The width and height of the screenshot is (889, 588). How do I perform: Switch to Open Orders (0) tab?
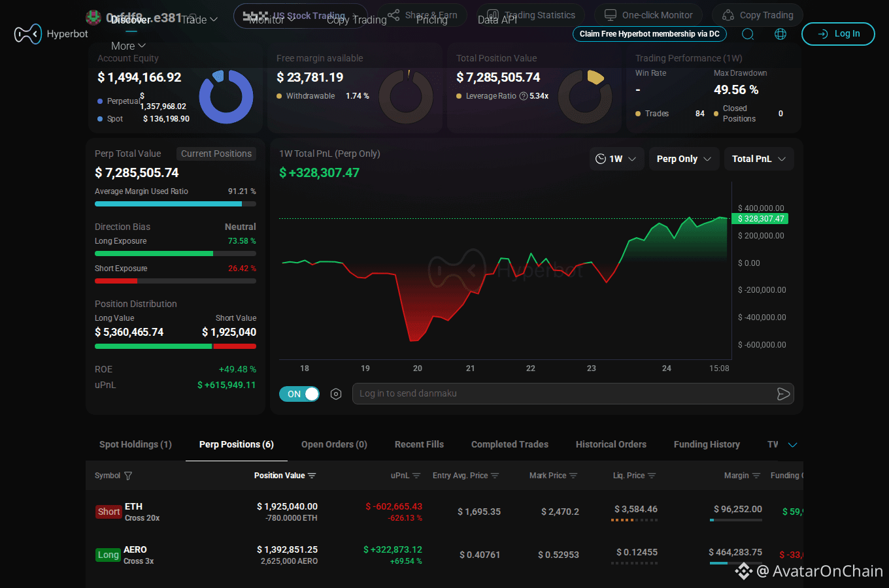coord(334,444)
